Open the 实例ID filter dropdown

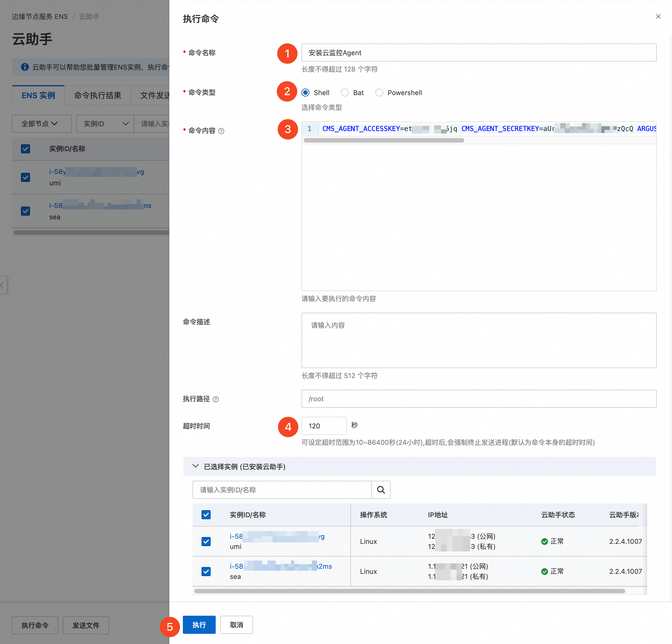(x=105, y=124)
